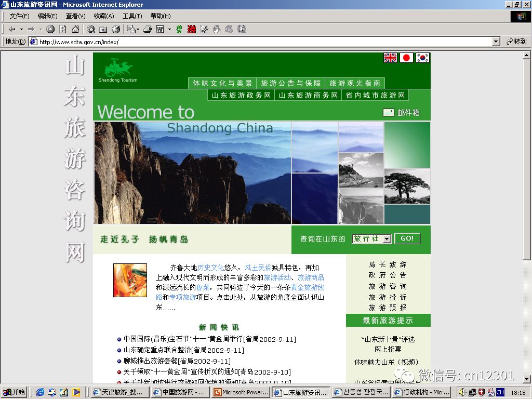Open news item 山东确定重点联合整治
This screenshot has height=399, width=532.
pos(183,350)
